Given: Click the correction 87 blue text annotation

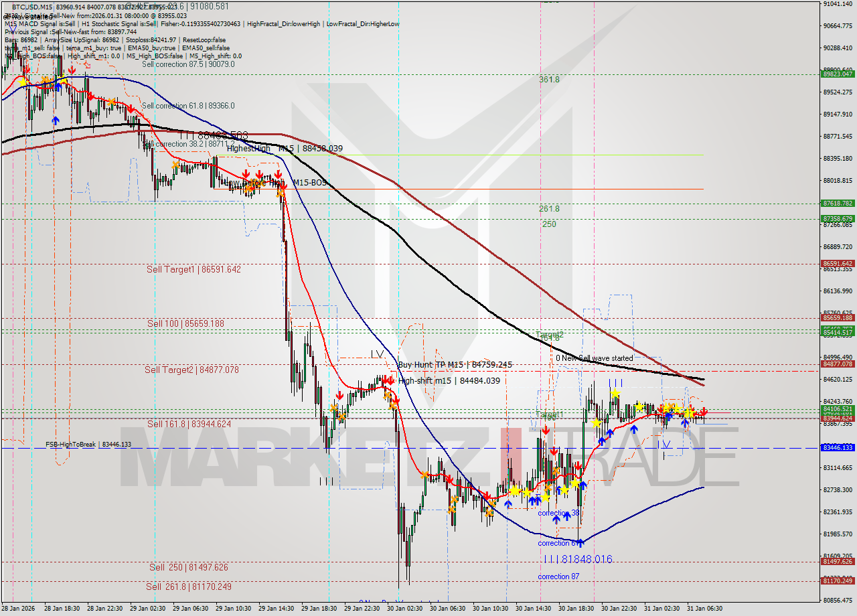Looking at the screenshot, I should coord(558,576).
